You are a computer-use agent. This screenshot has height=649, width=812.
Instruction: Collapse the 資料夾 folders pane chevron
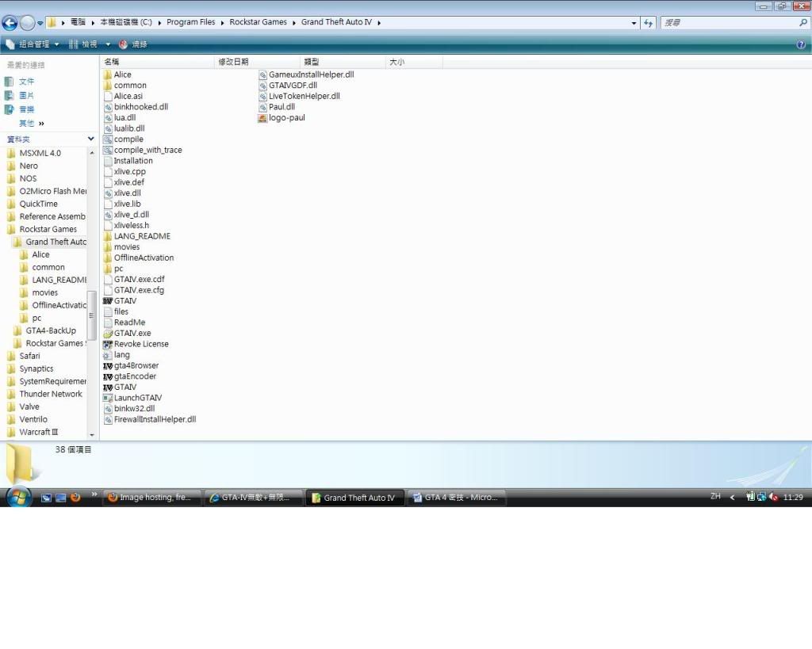[90, 139]
